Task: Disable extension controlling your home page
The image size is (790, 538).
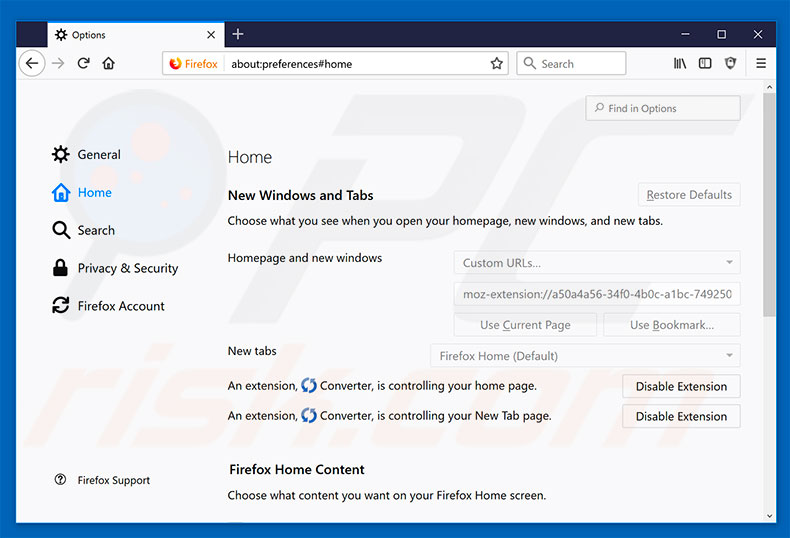Action: (681, 386)
